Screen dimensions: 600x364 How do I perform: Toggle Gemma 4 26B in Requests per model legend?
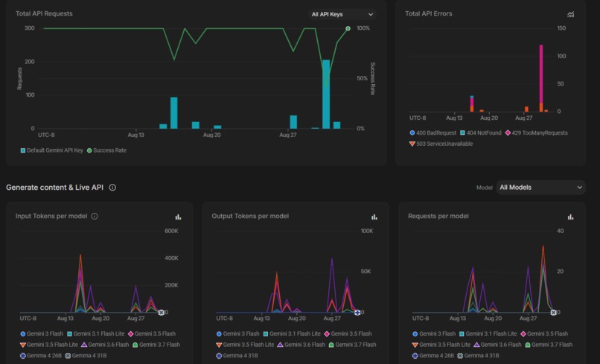tap(433, 356)
